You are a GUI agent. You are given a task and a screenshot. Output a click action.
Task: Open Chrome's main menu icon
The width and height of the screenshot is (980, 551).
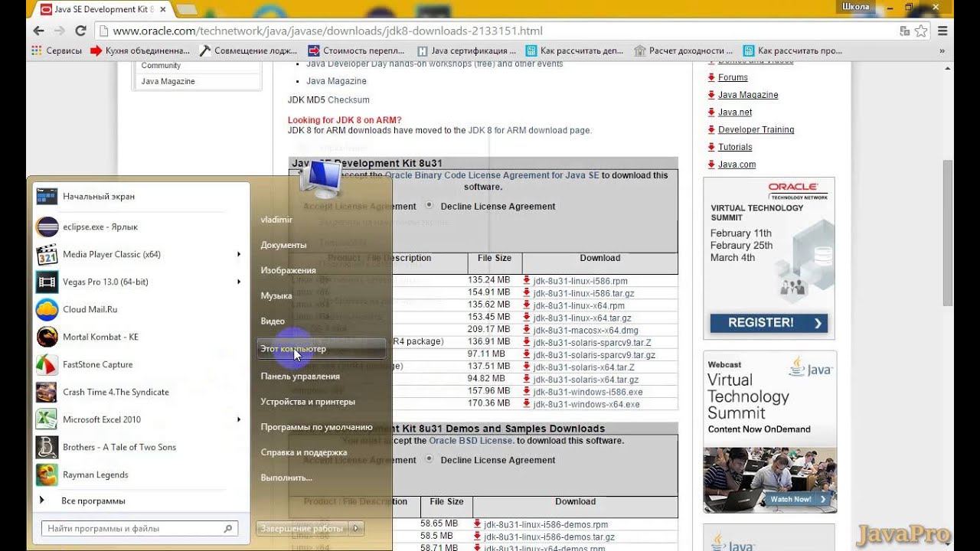(x=942, y=31)
